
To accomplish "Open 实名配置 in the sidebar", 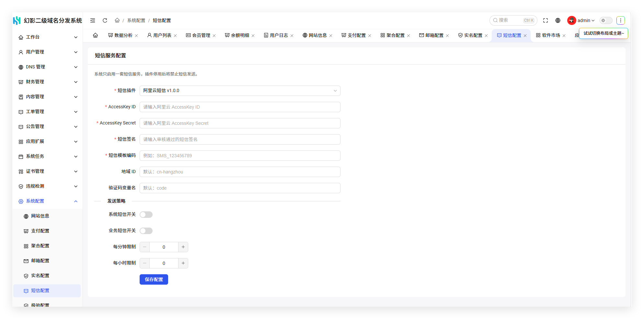I will coord(47,276).
